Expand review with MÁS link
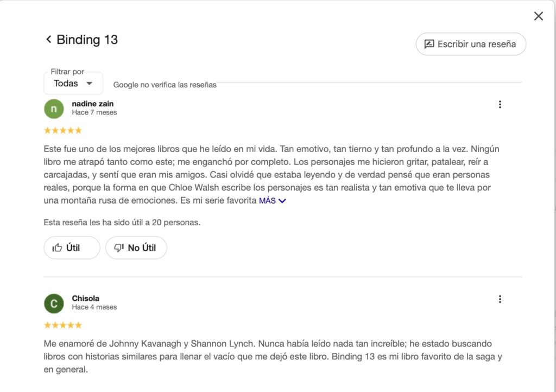 tap(267, 201)
